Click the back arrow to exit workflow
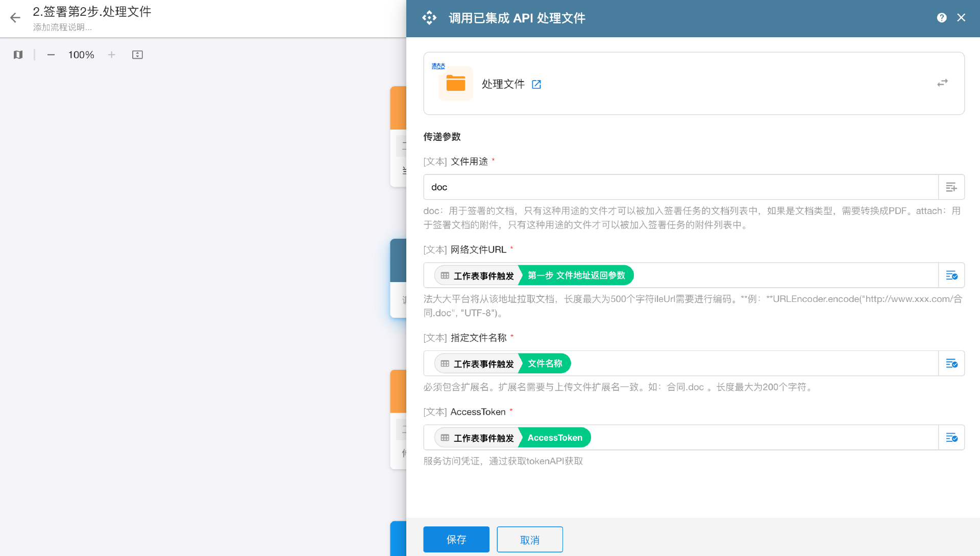 (15, 18)
